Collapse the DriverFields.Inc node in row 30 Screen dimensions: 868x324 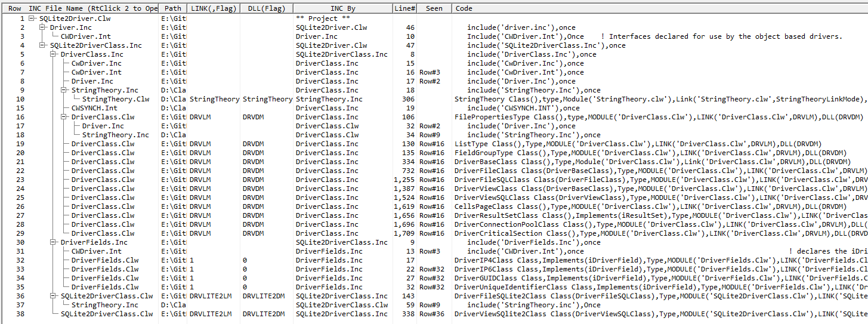point(53,242)
